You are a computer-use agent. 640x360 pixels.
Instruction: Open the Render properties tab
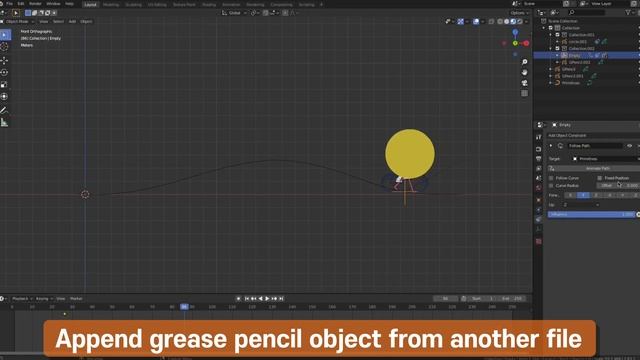tap(539, 149)
